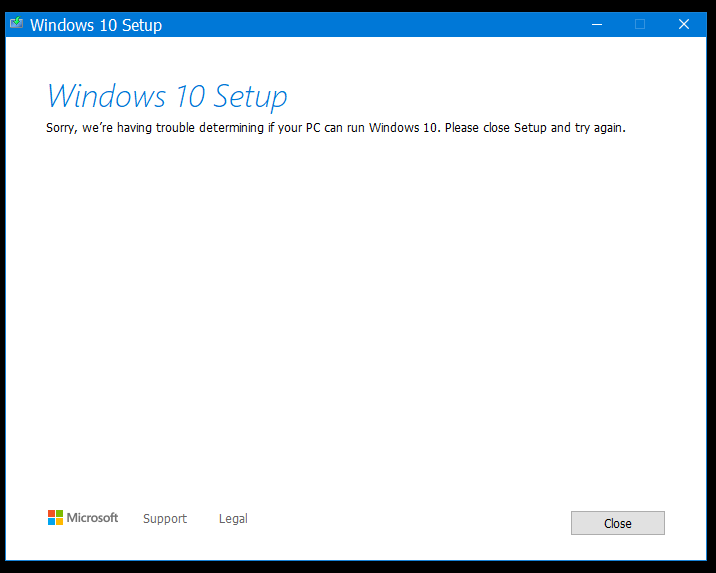Click the red square of Microsoft logo

tap(51, 514)
